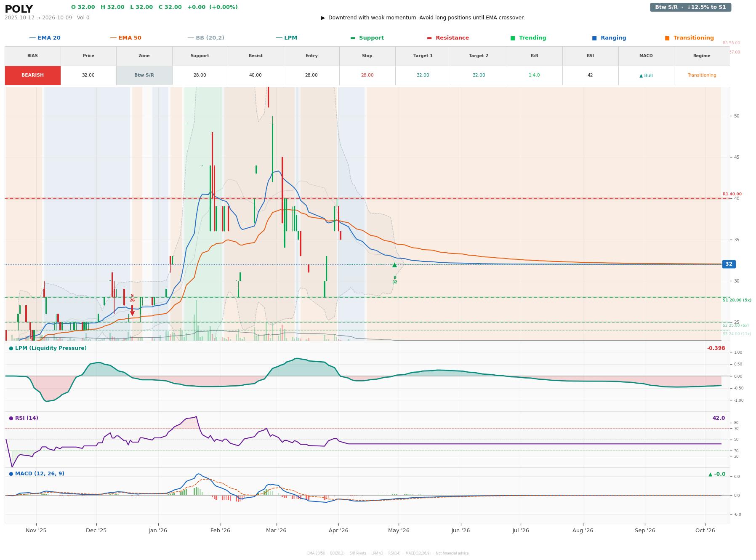
Task: Click the S1 28.00 (5x) support label
Action: coord(737,300)
